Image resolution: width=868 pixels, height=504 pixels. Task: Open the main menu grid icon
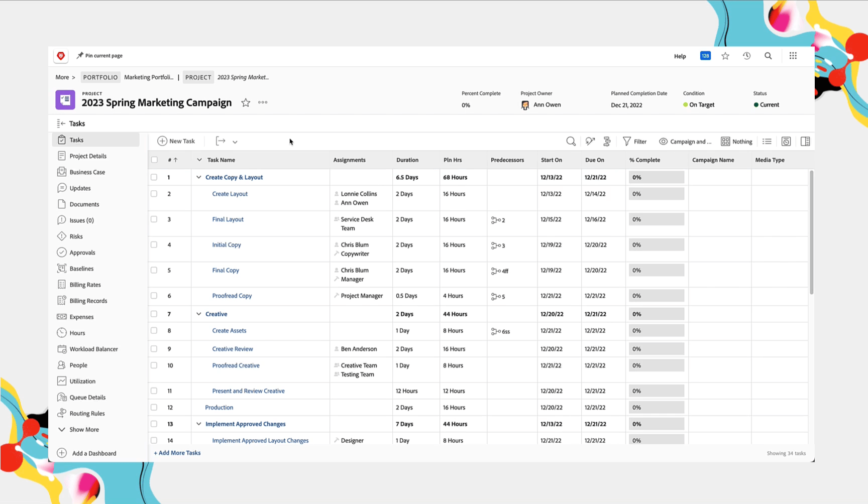(x=793, y=56)
